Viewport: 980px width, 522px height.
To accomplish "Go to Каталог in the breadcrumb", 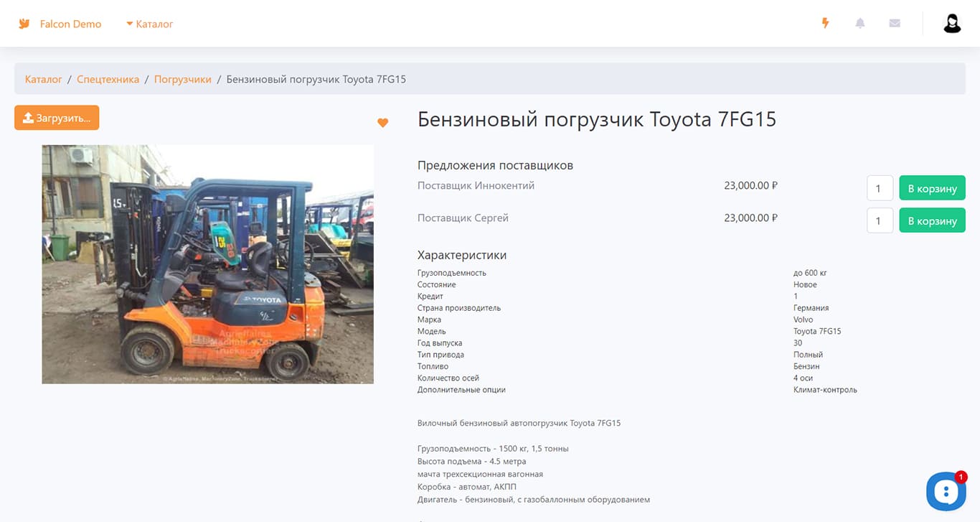I will pos(44,79).
